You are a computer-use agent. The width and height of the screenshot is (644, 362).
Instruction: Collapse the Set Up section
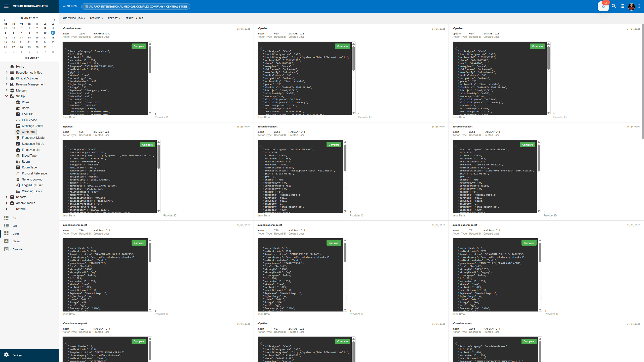click(x=7, y=96)
